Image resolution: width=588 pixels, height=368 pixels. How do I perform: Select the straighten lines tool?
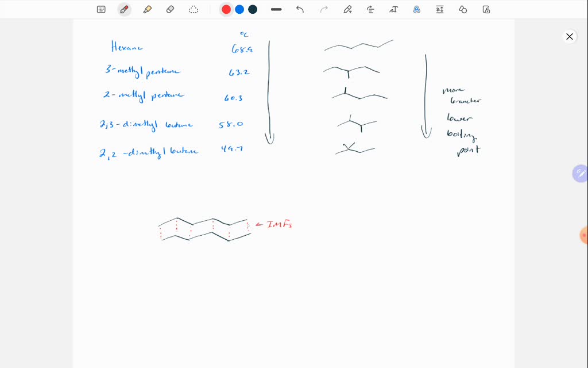point(370,9)
